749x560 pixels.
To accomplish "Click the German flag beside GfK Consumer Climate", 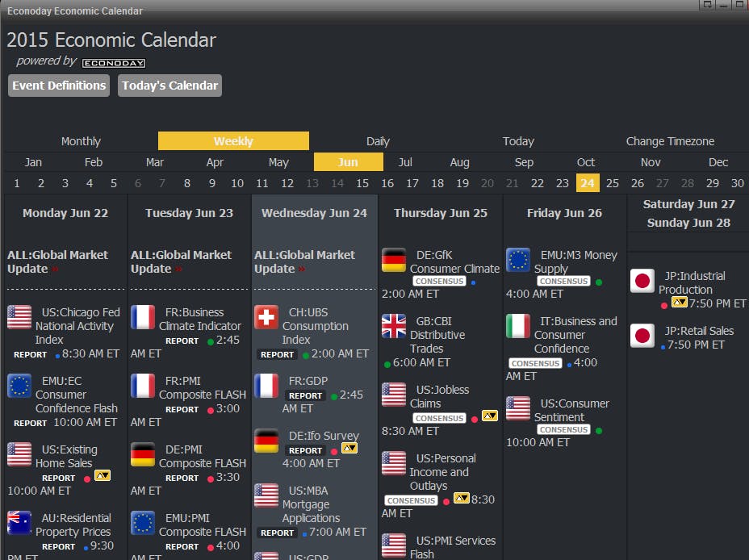I will tap(394, 260).
